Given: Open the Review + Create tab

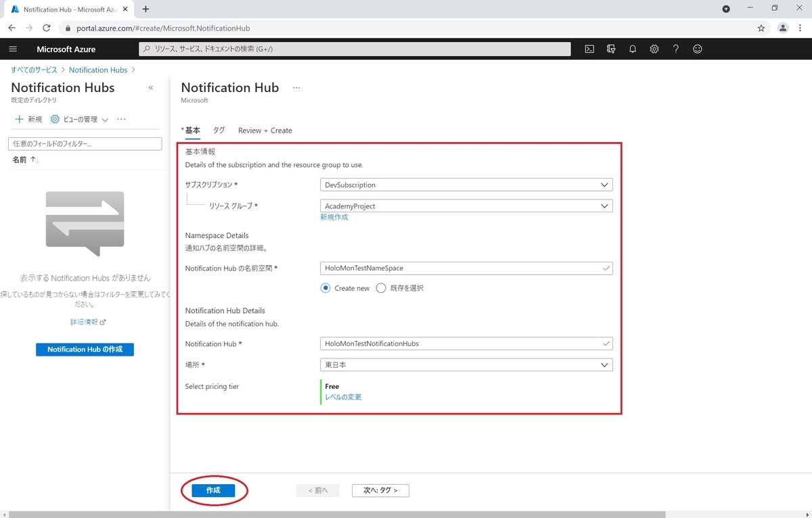Looking at the screenshot, I should pyautogui.click(x=265, y=130).
